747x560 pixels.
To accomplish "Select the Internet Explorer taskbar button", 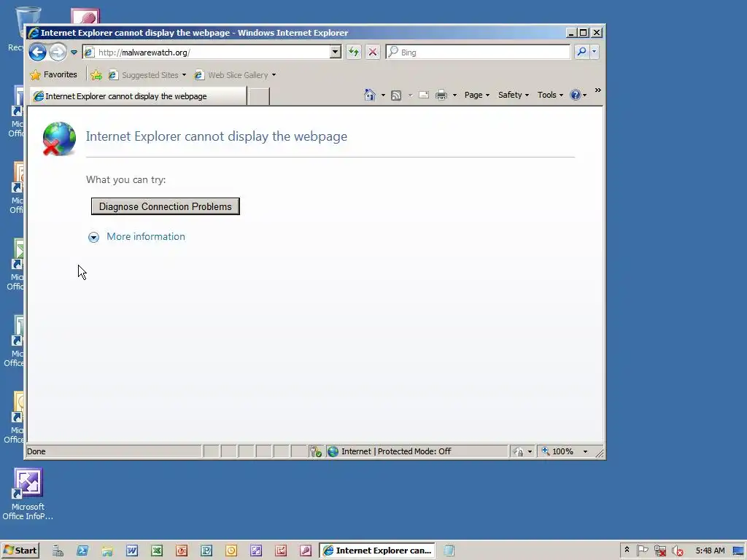I will point(377,551).
